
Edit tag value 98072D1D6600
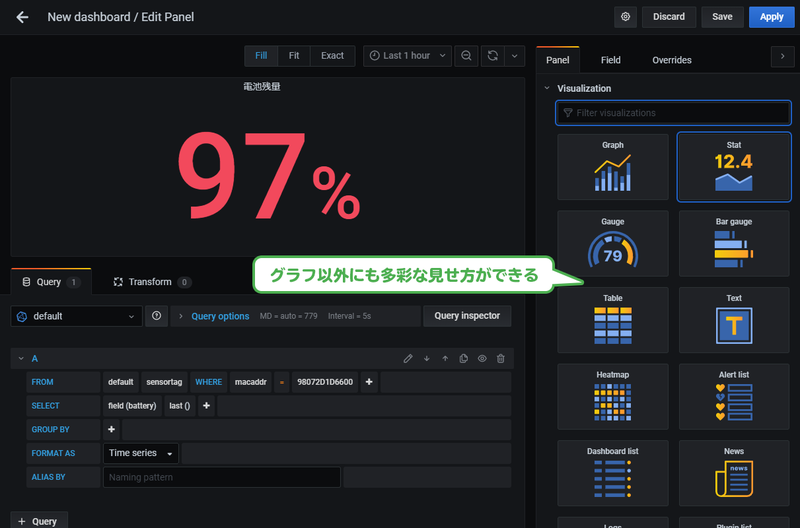click(x=324, y=382)
